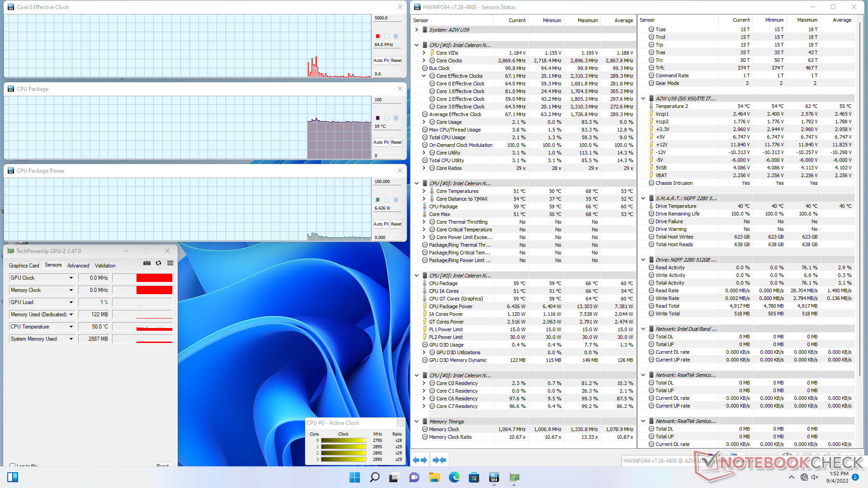Click Auto Fit in CPU Package Power graph
The height and width of the screenshot is (488, 868).
[381, 224]
